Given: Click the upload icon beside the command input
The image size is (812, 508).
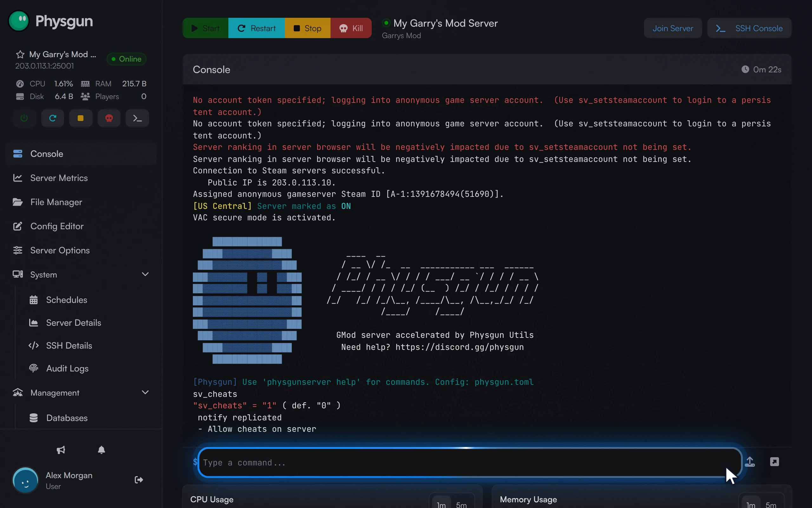Looking at the screenshot, I should pos(750,462).
